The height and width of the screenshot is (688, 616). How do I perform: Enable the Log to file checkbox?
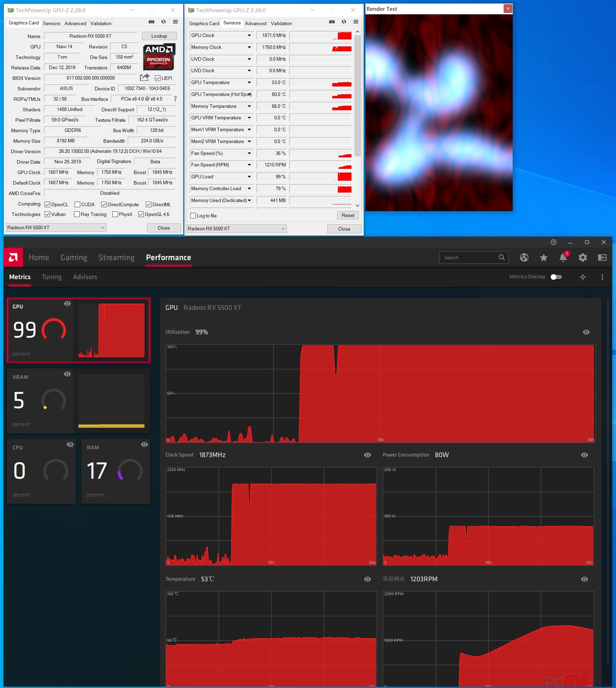pyautogui.click(x=193, y=216)
